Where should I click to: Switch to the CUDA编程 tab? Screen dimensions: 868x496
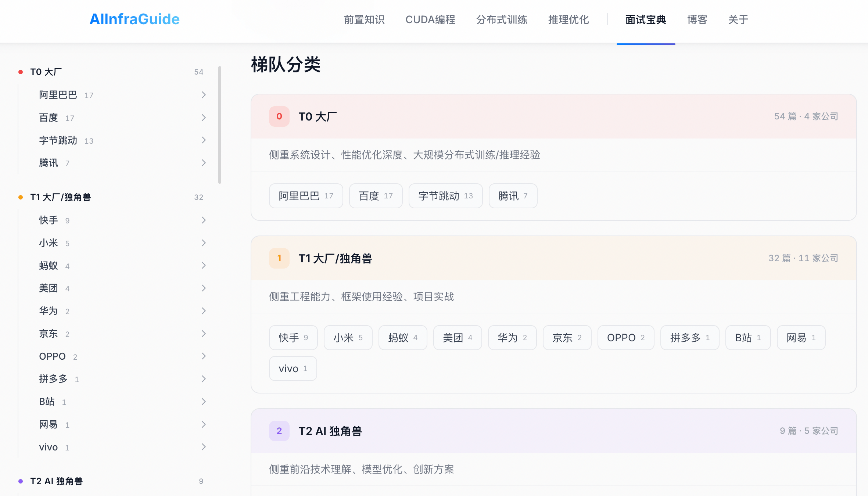[430, 20]
